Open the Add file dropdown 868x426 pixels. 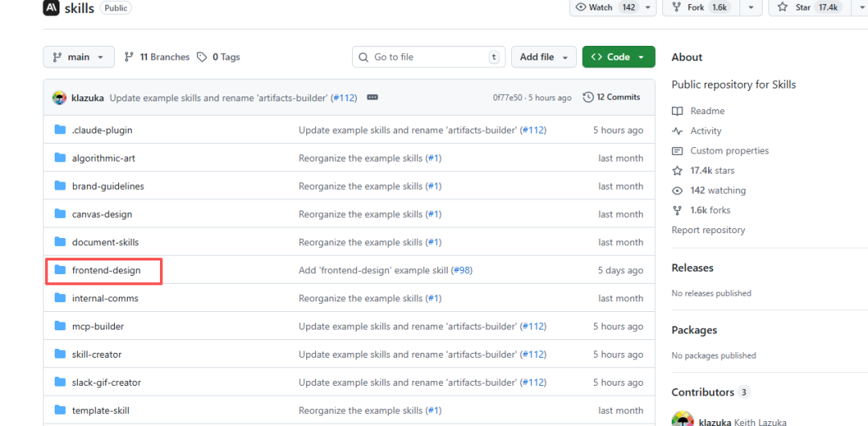pos(543,57)
